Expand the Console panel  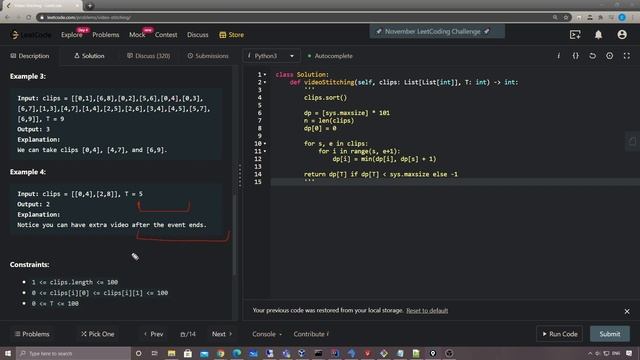click(267, 334)
